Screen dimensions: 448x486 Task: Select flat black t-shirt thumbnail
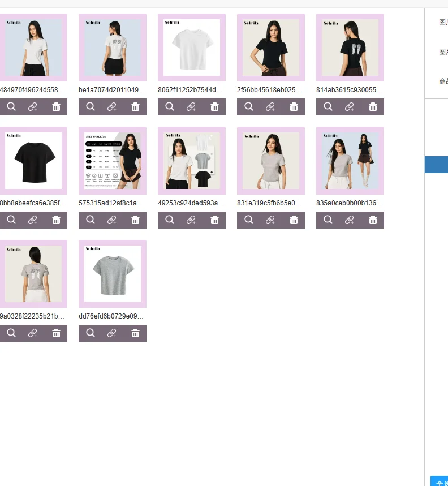pyautogui.click(x=33, y=161)
